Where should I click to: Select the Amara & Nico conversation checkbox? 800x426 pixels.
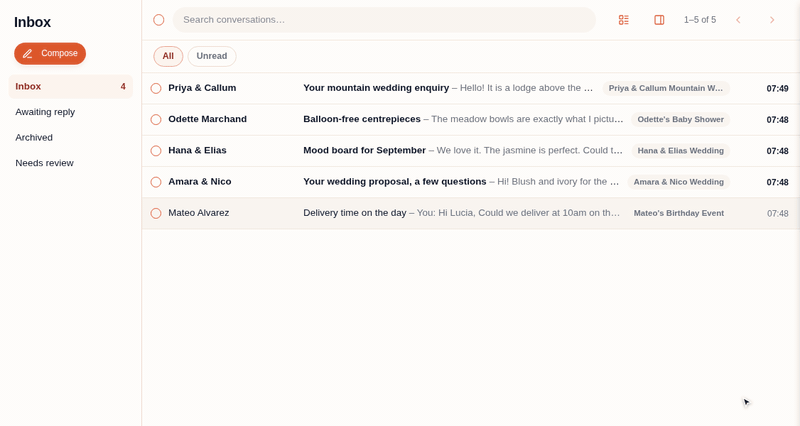coord(156,182)
